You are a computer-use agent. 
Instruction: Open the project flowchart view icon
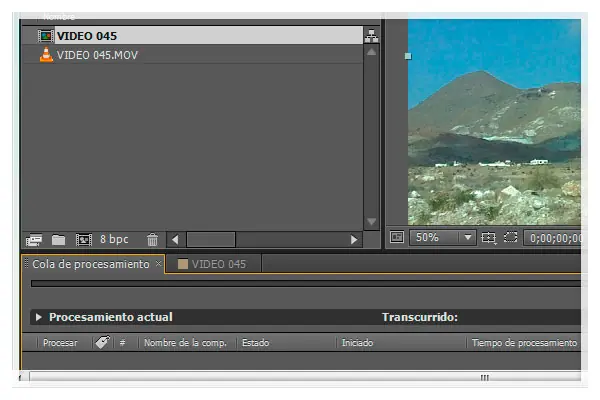[x=371, y=36]
